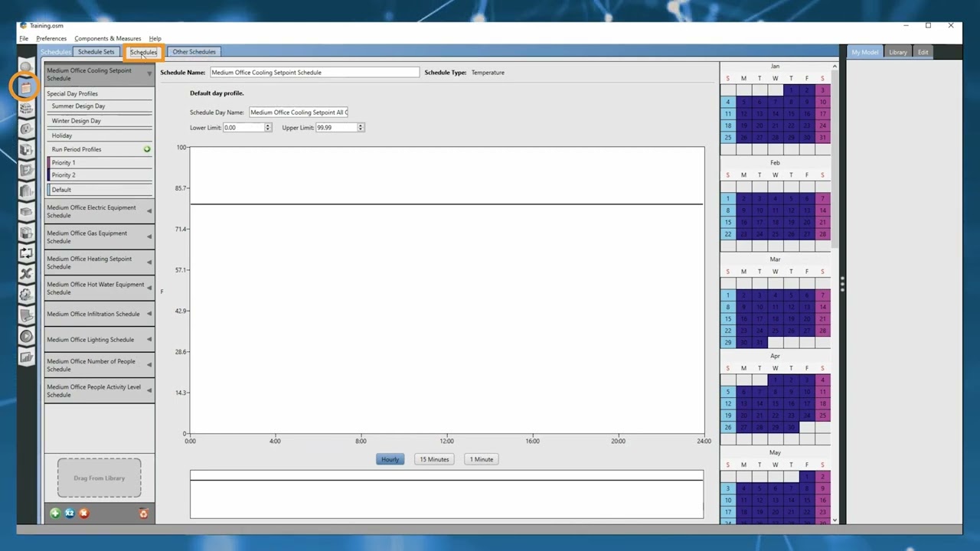This screenshot has width=980, height=551.
Task: Click the Schedule Day Name field
Action: [299, 112]
